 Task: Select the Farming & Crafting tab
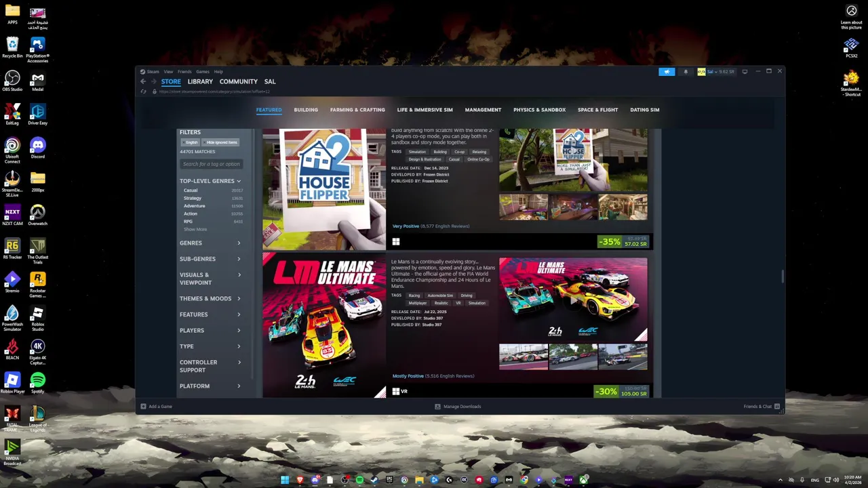pyautogui.click(x=357, y=110)
